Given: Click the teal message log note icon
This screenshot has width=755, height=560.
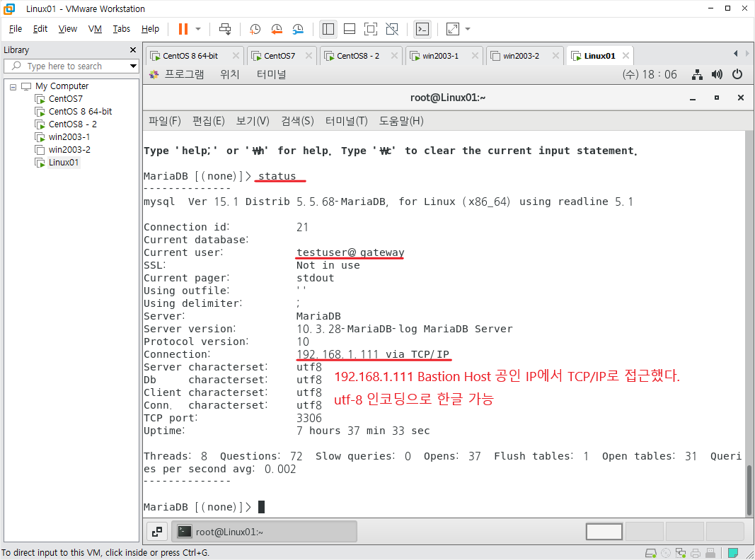Looking at the screenshot, I should click(x=733, y=553).
